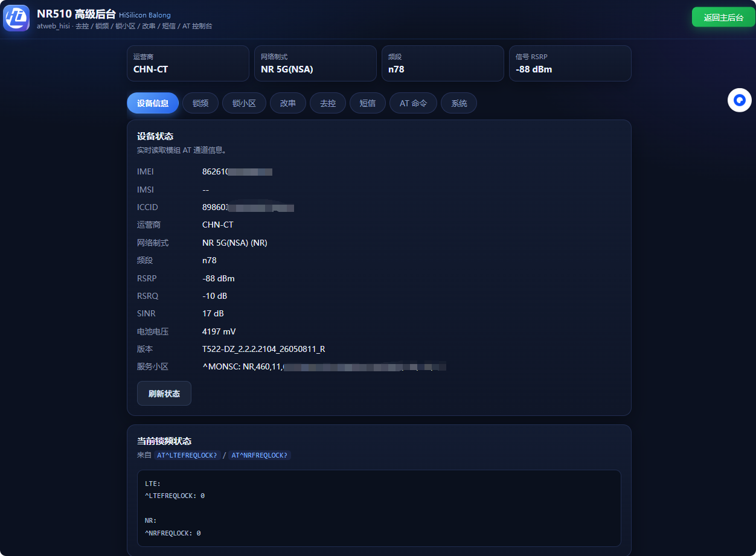
Task: Click the AT^LTEFREQLOCK? command tag
Action: point(187,455)
